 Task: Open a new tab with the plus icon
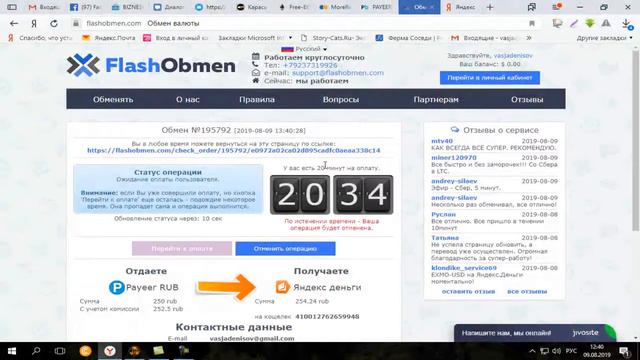coord(490,7)
